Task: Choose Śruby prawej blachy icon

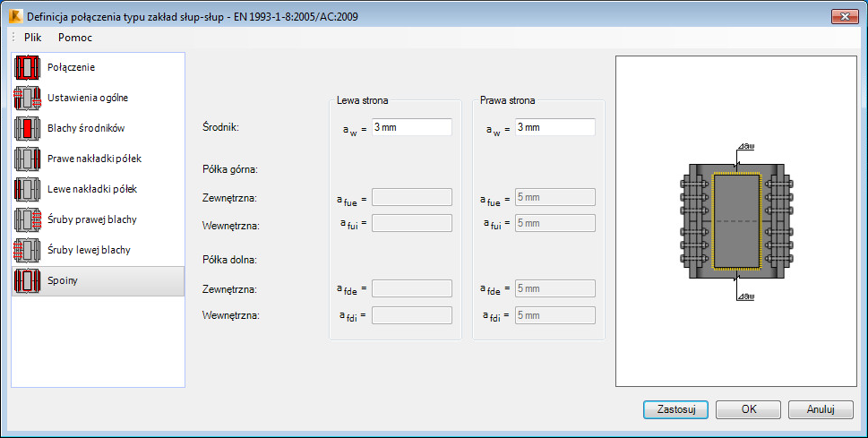Action: [x=27, y=219]
